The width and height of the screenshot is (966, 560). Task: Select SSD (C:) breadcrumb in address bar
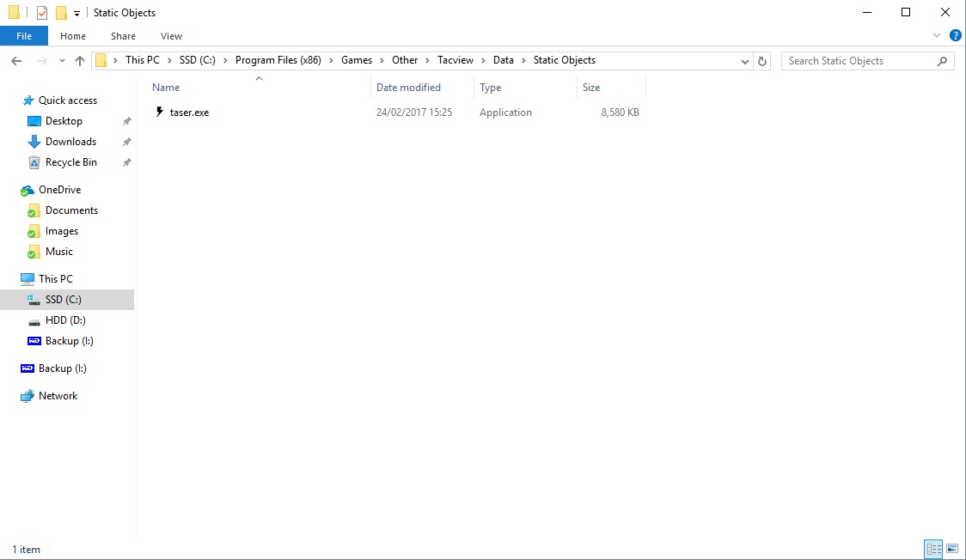click(x=197, y=60)
